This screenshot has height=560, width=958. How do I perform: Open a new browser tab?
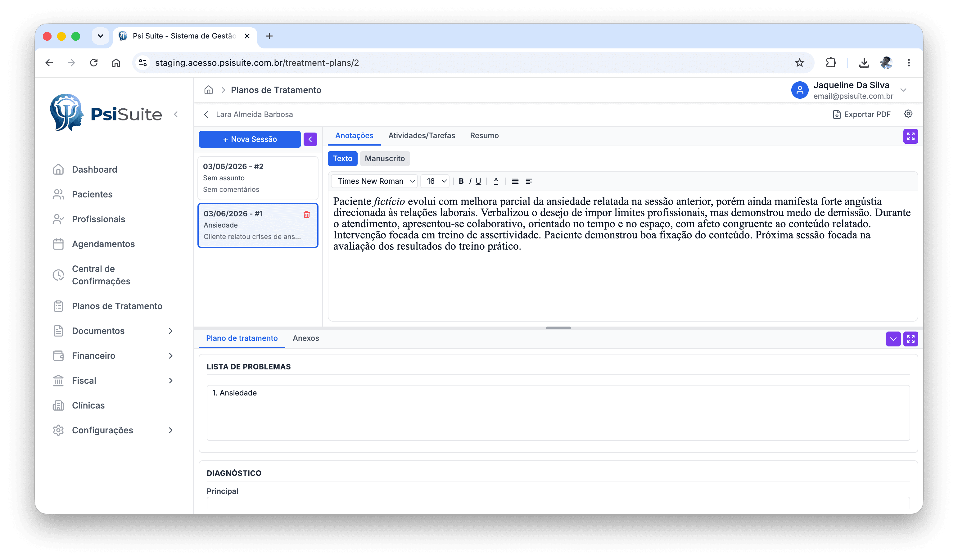click(269, 36)
